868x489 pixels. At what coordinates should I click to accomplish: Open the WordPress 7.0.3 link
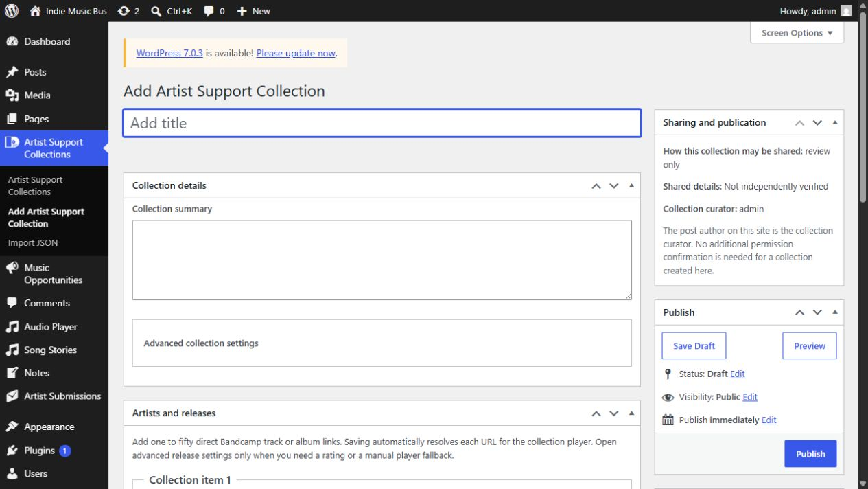tap(169, 53)
